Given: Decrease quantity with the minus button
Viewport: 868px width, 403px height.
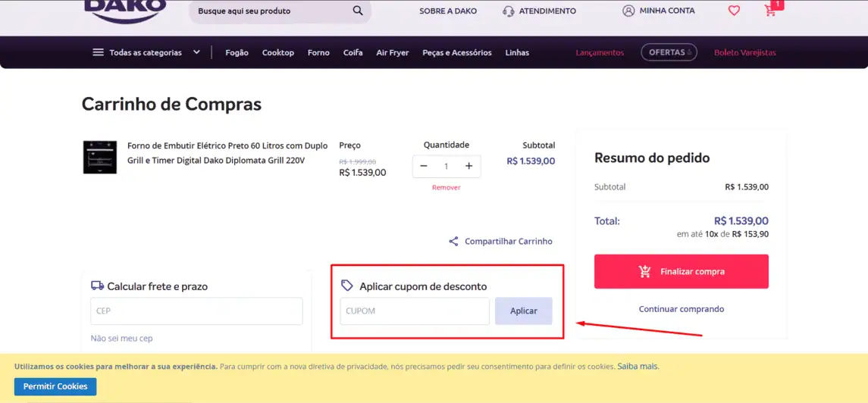Looking at the screenshot, I should coord(424,166).
